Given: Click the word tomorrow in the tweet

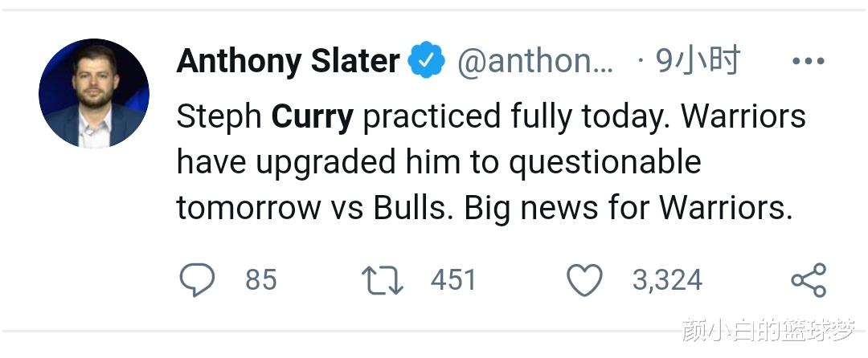Looking at the screenshot, I should click(248, 208).
